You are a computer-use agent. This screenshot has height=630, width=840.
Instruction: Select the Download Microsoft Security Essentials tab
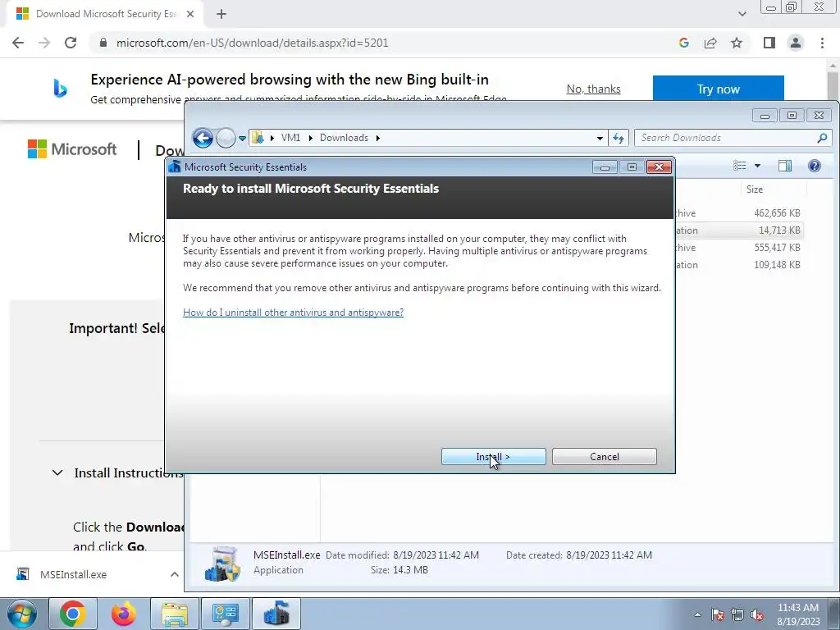tap(104, 14)
